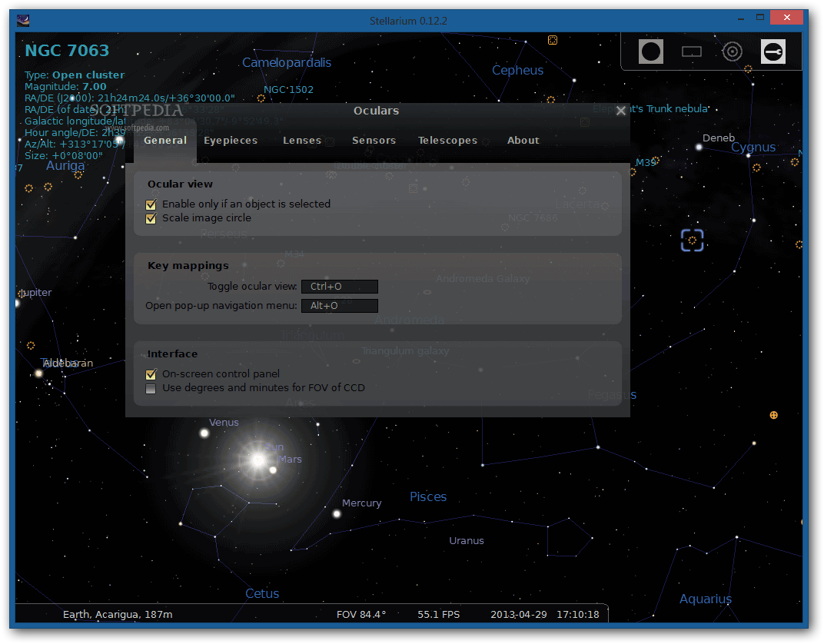Click the 'NGC 7063' object title

[x=67, y=51]
